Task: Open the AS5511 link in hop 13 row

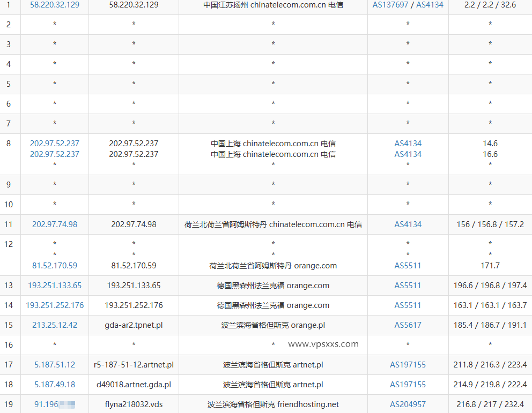Action: (x=408, y=286)
